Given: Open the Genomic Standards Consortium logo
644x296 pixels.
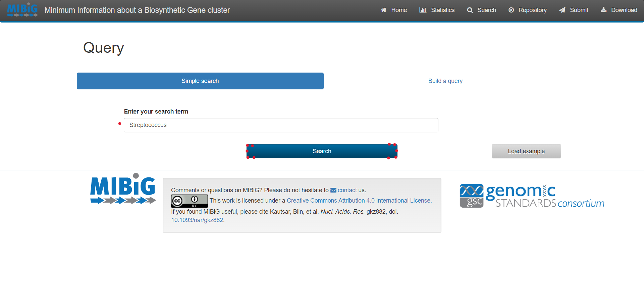Looking at the screenshot, I should 532,196.
